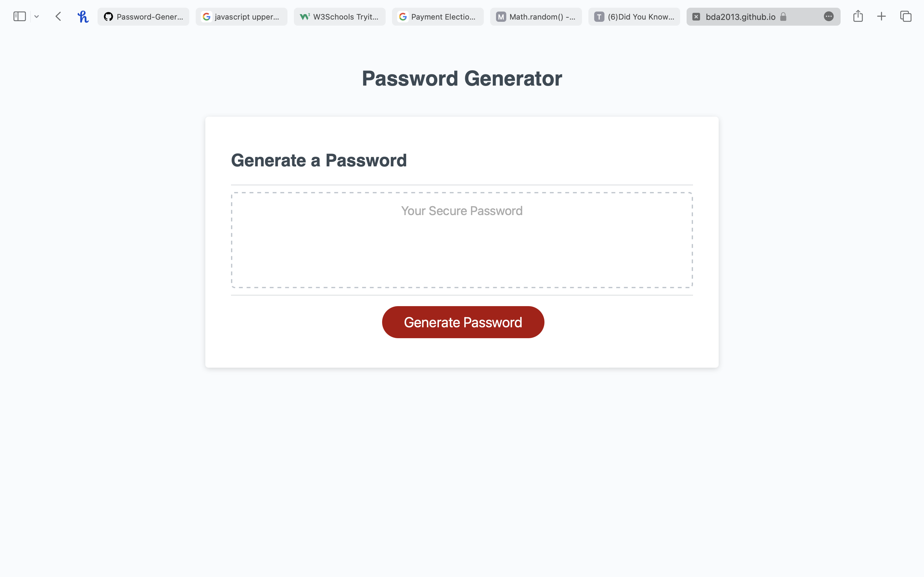Open the page options ellipsis in address bar
Screen dimensions: 924x577
click(828, 16)
